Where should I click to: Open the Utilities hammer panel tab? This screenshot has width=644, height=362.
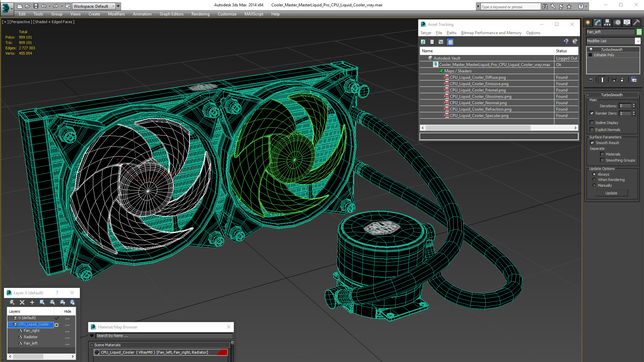637,22
